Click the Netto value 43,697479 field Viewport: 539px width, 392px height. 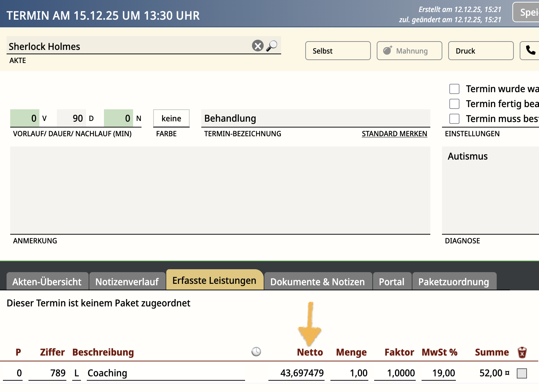[296, 373]
